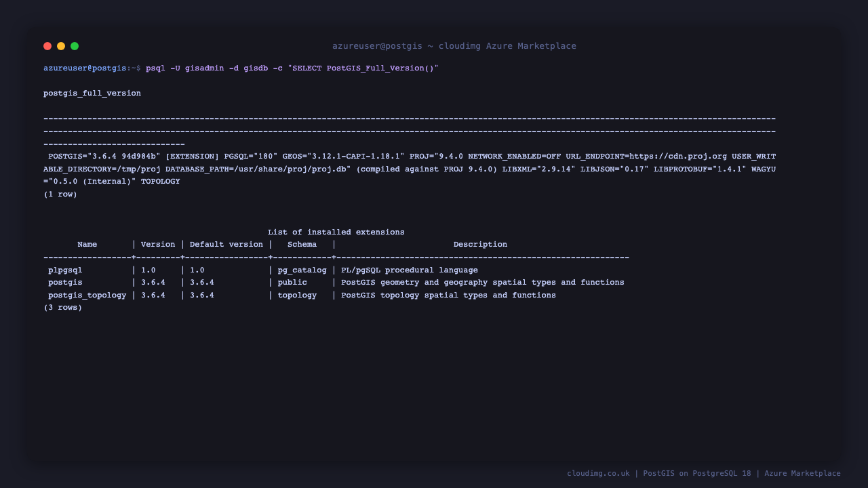Click the yellow minimize window dot

coord(61,46)
